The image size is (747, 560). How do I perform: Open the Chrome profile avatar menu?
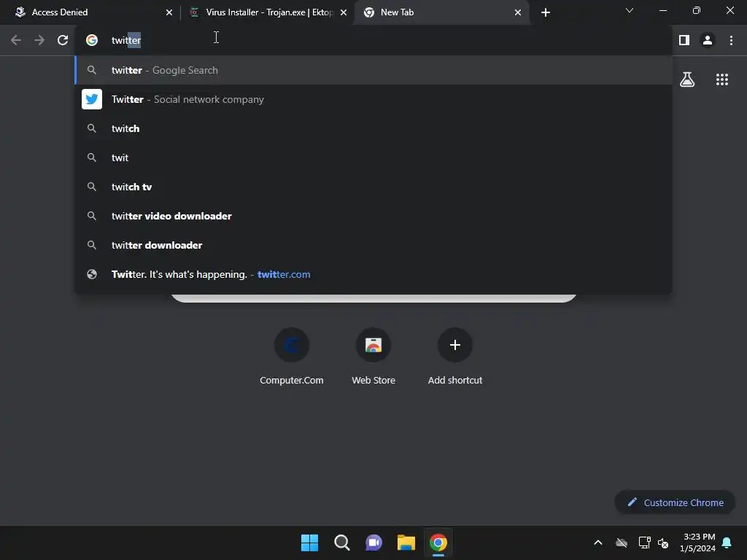708,41
